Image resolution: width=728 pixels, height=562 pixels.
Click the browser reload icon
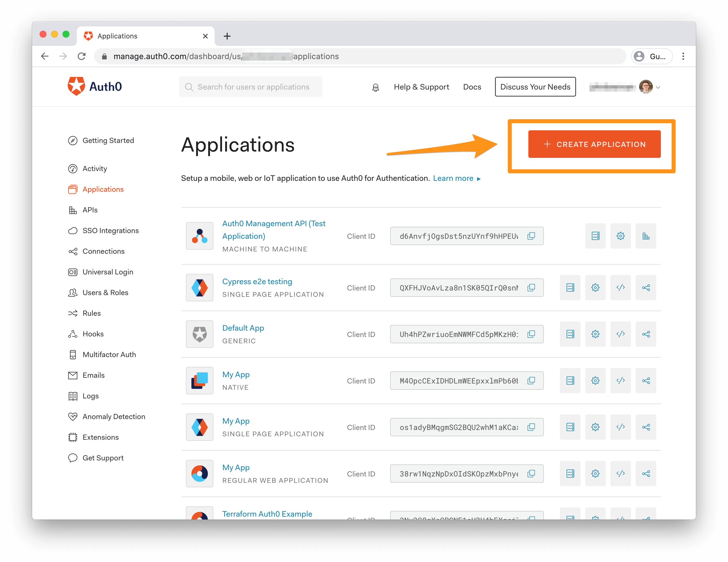click(82, 56)
